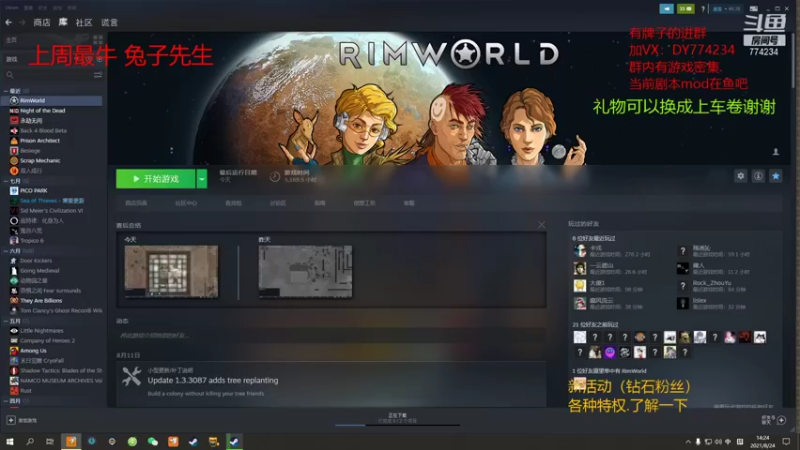Click the taskbar search icon

30,441
